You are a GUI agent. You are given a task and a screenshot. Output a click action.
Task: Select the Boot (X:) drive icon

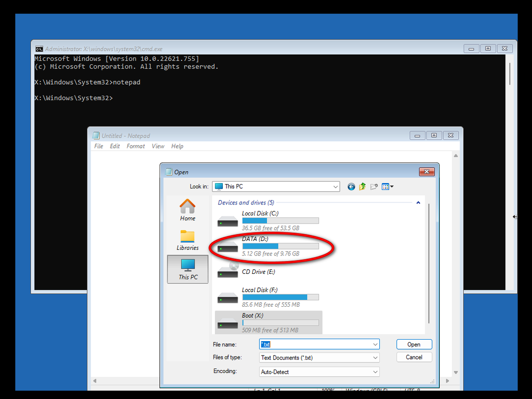227,324
